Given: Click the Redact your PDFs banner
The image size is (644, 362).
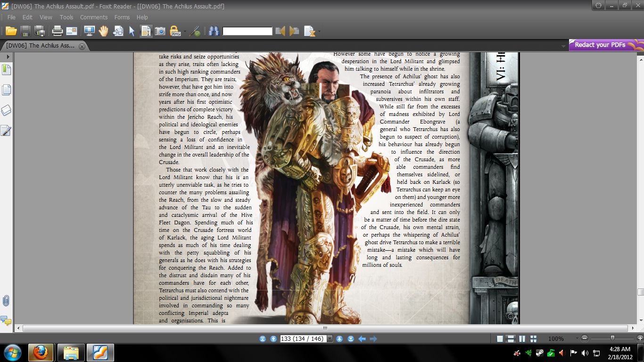Looking at the screenshot, I should (606, 45).
